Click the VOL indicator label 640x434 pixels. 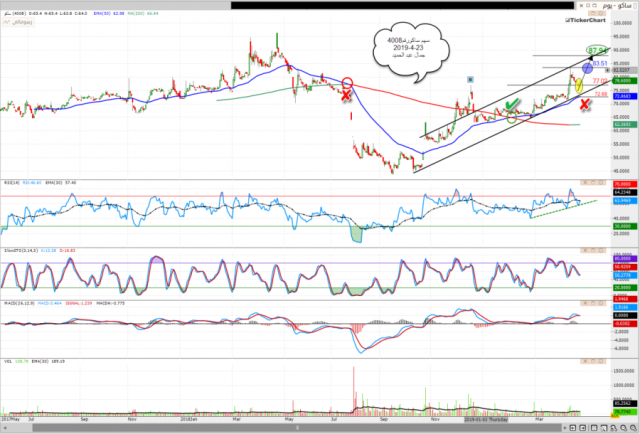coord(8,361)
